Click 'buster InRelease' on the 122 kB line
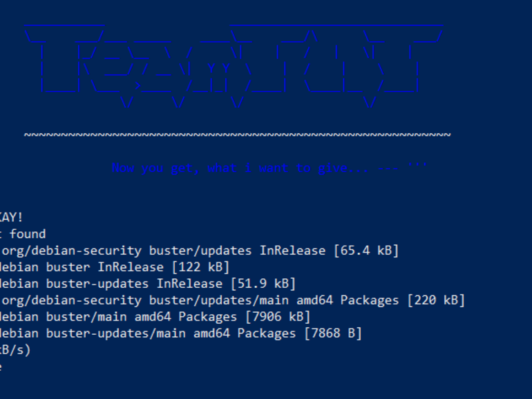The image size is (532, 399). click(105, 267)
